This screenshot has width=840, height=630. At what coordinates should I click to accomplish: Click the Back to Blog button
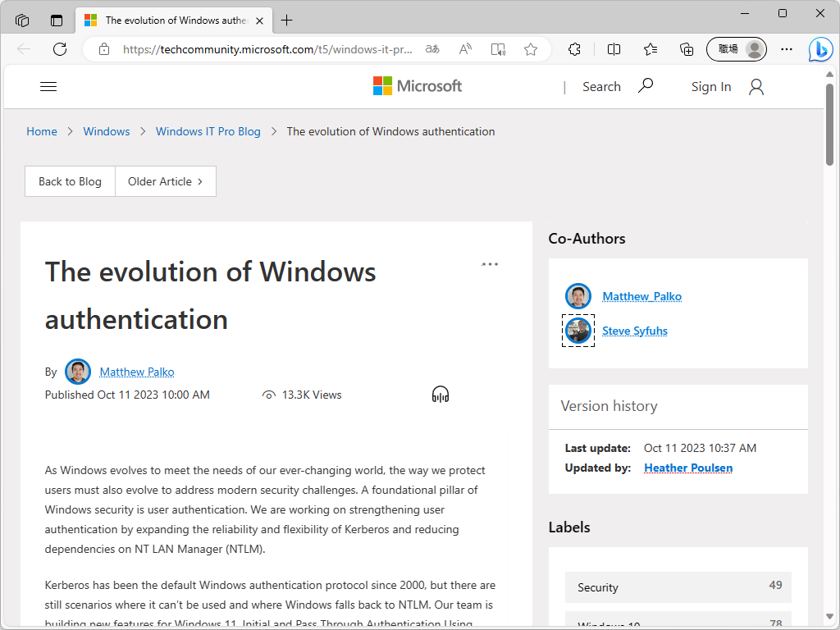70,181
